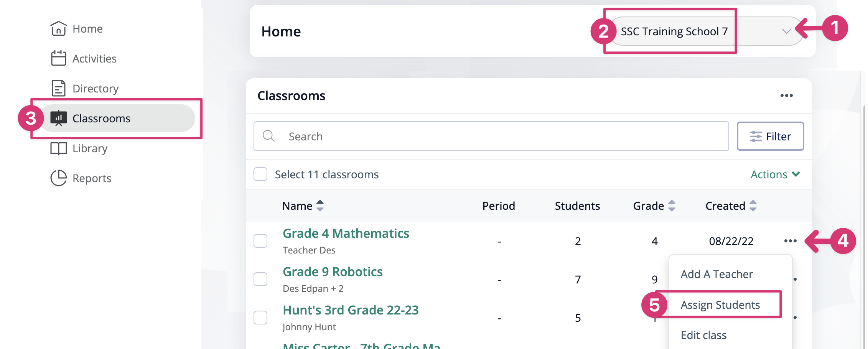
Task: Click the Classrooms presentation board icon
Action: point(58,118)
